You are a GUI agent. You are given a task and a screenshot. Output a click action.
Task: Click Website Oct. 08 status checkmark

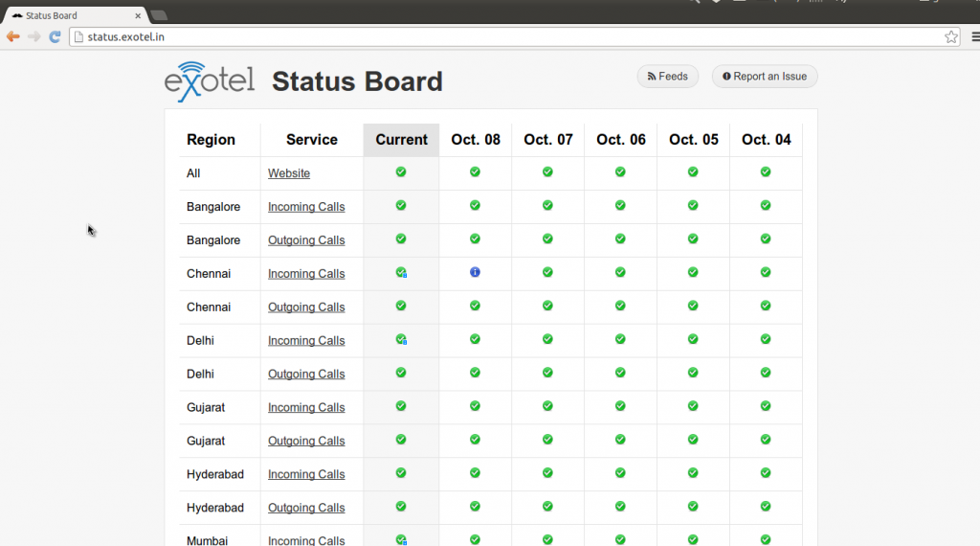(475, 171)
